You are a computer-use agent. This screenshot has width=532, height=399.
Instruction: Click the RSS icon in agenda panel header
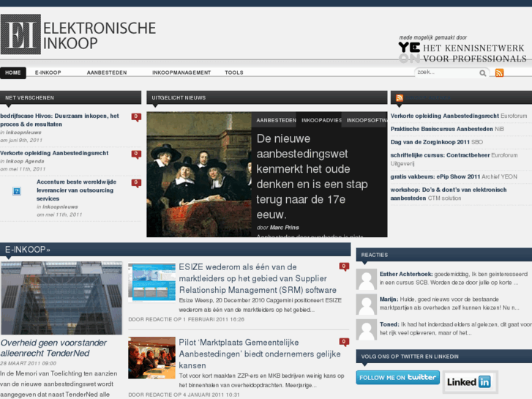[400, 98]
